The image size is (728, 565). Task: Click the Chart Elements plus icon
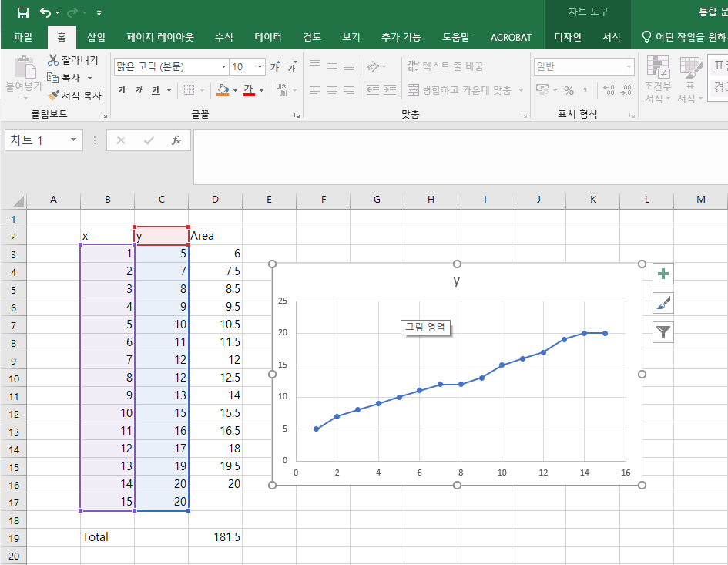coord(663,273)
